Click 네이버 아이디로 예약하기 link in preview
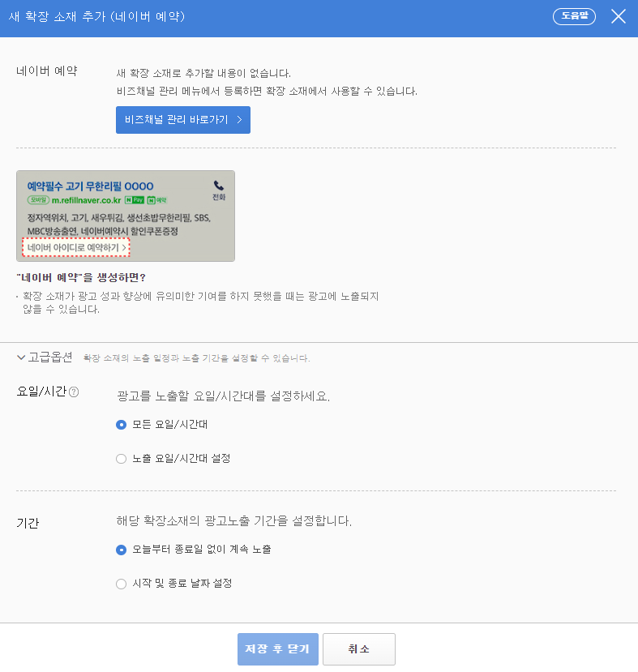The width and height of the screenshot is (638, 672). pos(76,247)
